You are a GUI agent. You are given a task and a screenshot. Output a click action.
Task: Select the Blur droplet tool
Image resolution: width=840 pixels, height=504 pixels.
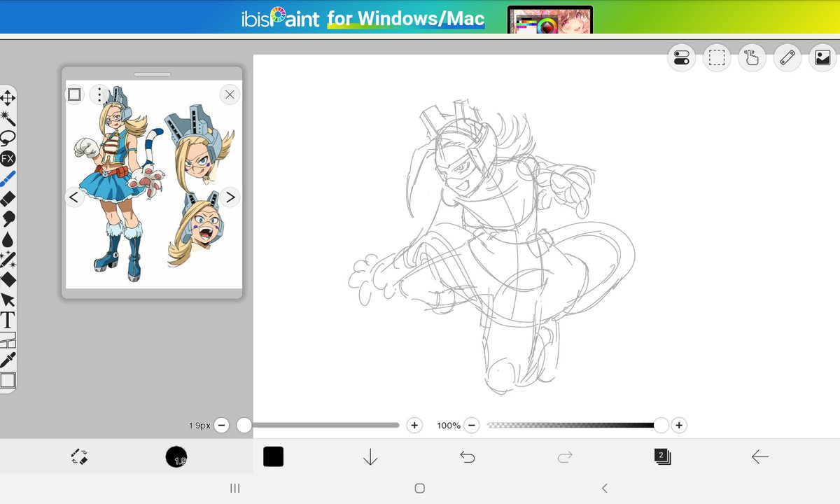point(7,239)
